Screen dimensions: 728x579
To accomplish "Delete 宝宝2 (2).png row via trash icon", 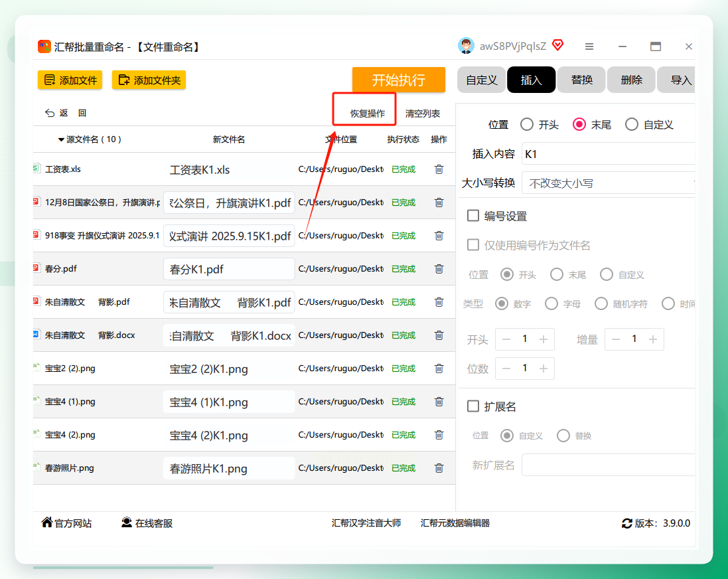I will point(439,369).
